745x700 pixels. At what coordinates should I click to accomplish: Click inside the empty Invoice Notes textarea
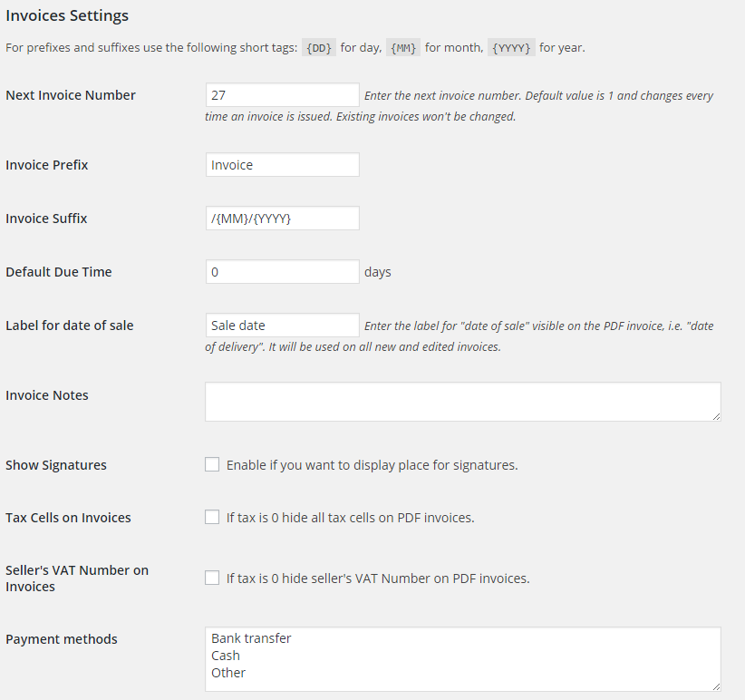click(462, 401)
